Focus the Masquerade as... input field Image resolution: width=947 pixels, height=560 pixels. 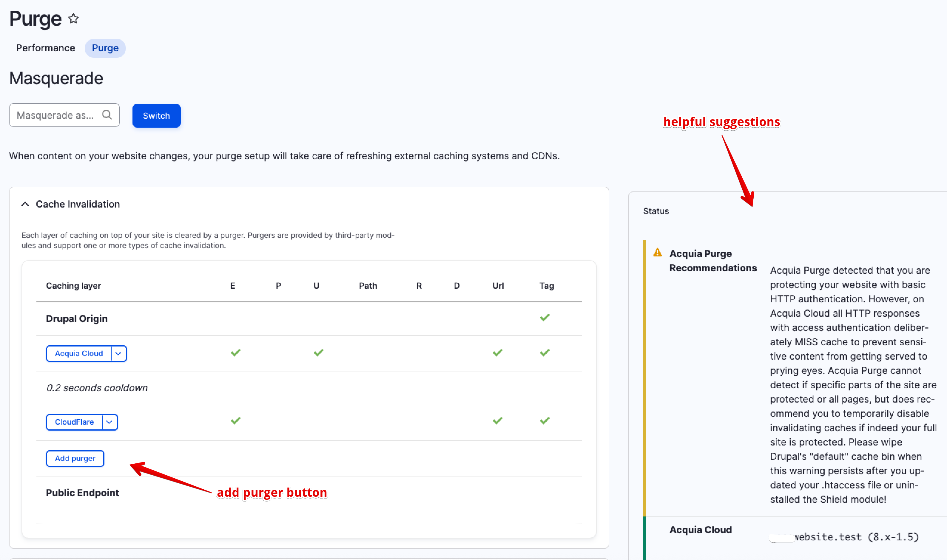click(55, 115)
